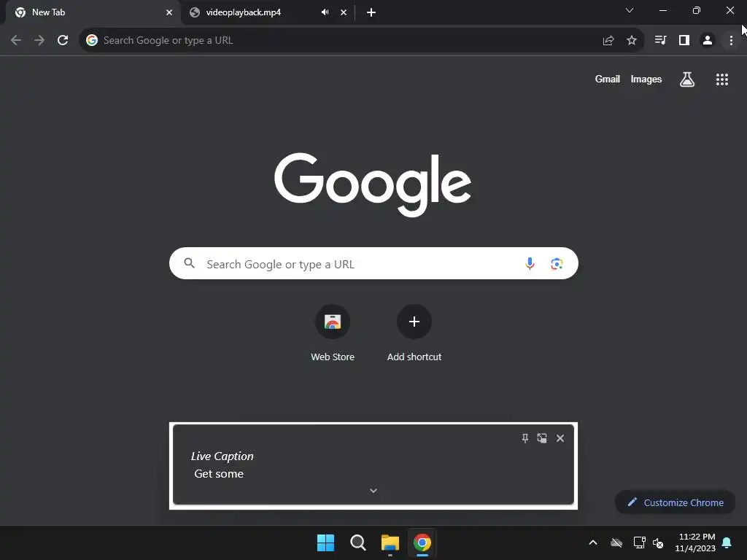Screen dimensions: 747x560
Task: Return Live Caption to its tab
Action: point(542,438)
